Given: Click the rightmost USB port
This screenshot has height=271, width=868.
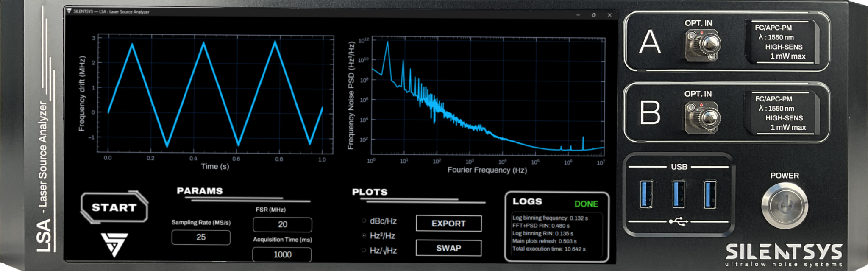Looking at the screenshot, I should 710,194.
